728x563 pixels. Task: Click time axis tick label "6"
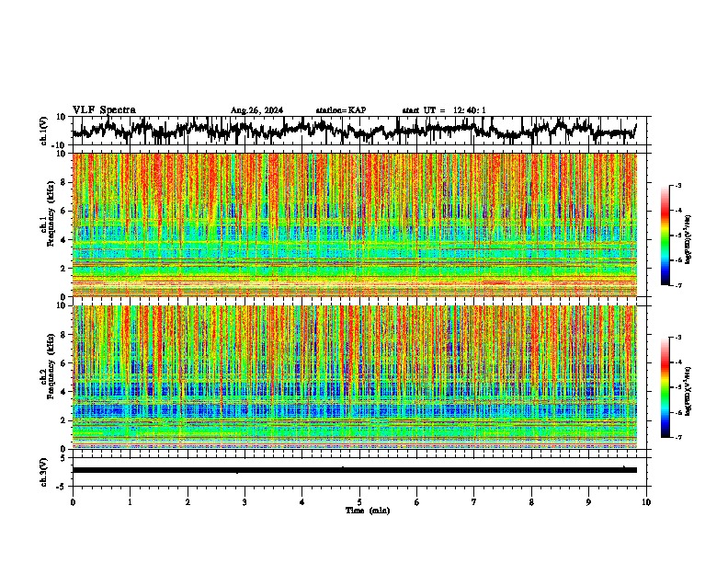pyautogui.click(x=417, y=502)
